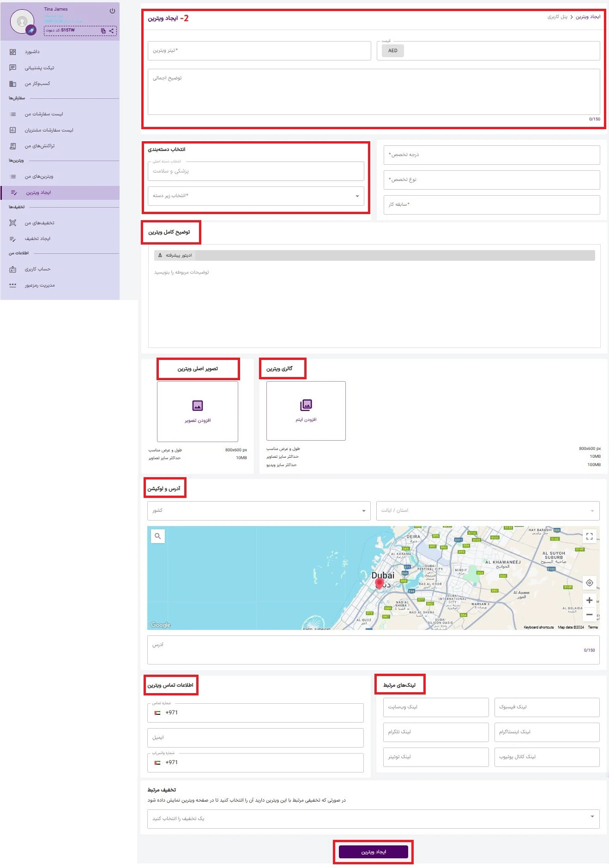Click the پنل کاربری breadcrumb link
Screen dimensions: 609x868
tap(557, 17)
